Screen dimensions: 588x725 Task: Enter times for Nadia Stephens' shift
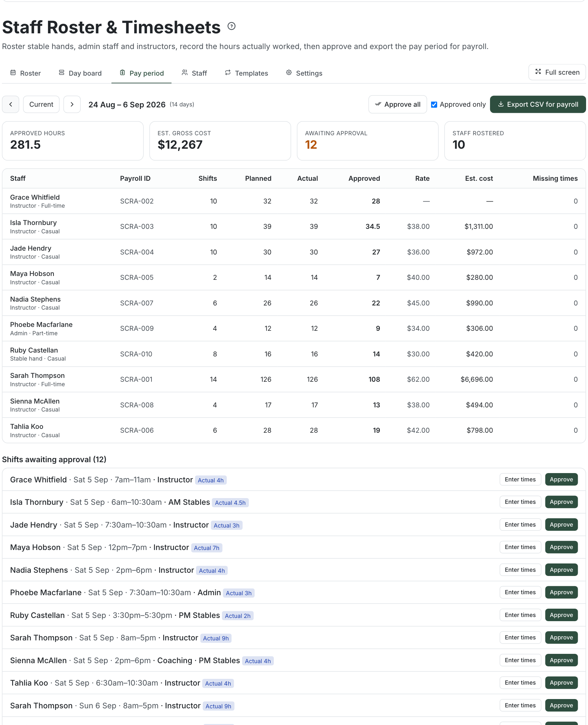pos(520,570)
